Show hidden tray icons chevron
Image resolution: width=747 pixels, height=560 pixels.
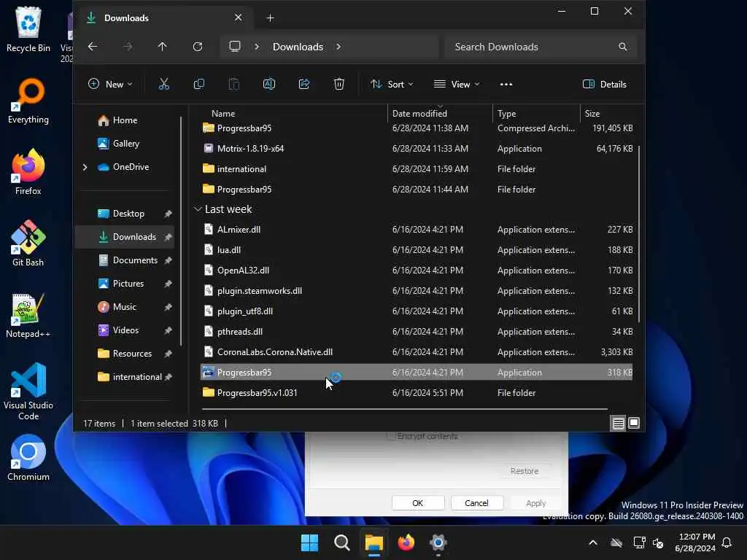(593, 542)
